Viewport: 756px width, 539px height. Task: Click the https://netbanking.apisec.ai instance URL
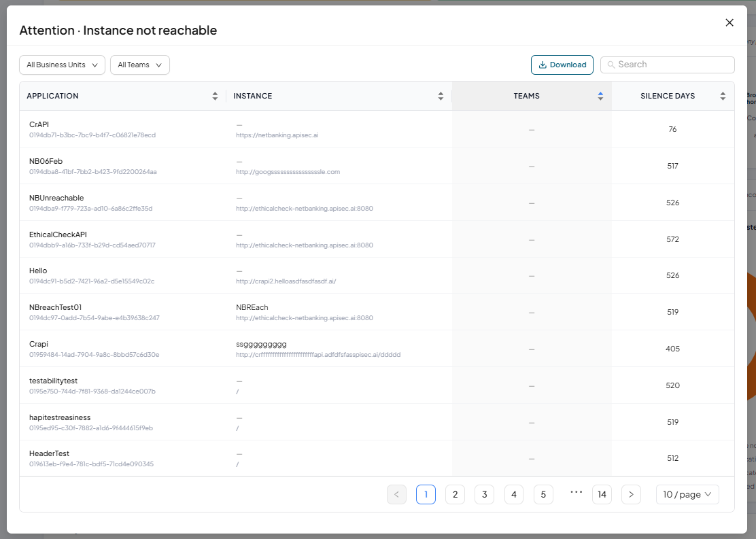pyautogui.click(x=277, y=135)
